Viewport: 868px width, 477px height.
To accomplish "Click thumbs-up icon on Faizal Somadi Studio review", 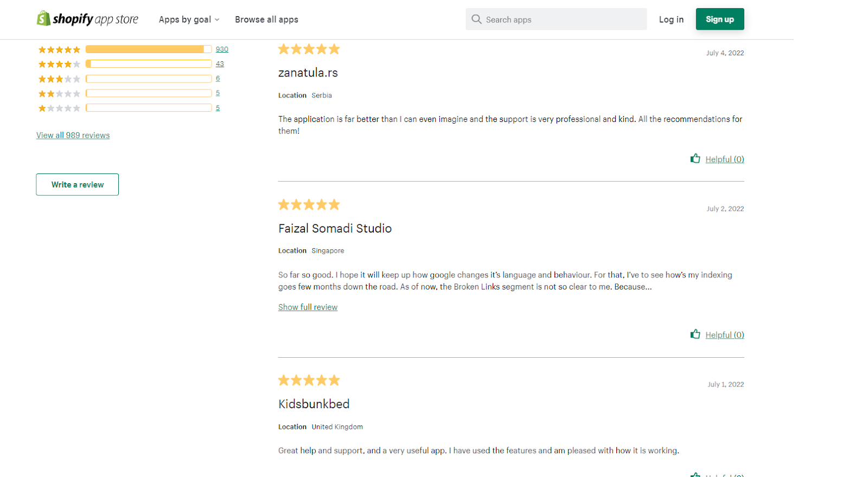I will (695, 334).
